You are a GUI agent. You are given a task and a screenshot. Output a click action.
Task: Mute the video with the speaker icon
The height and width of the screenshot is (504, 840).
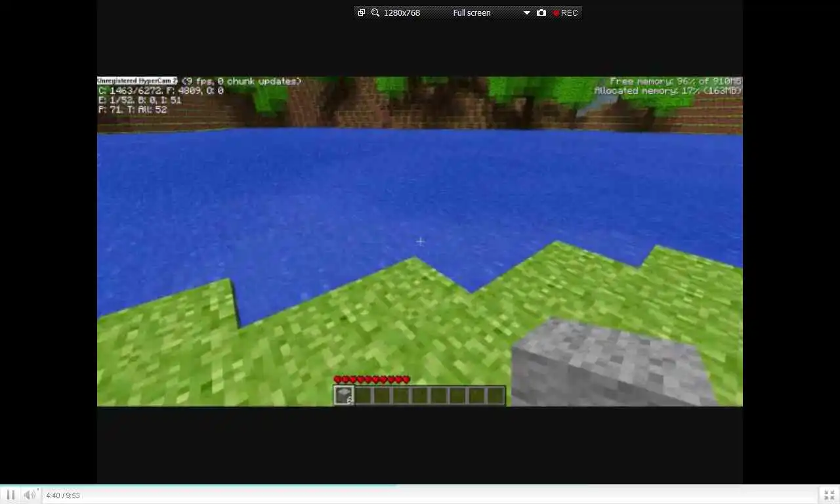pyautogui.click(x=30, y=495)
